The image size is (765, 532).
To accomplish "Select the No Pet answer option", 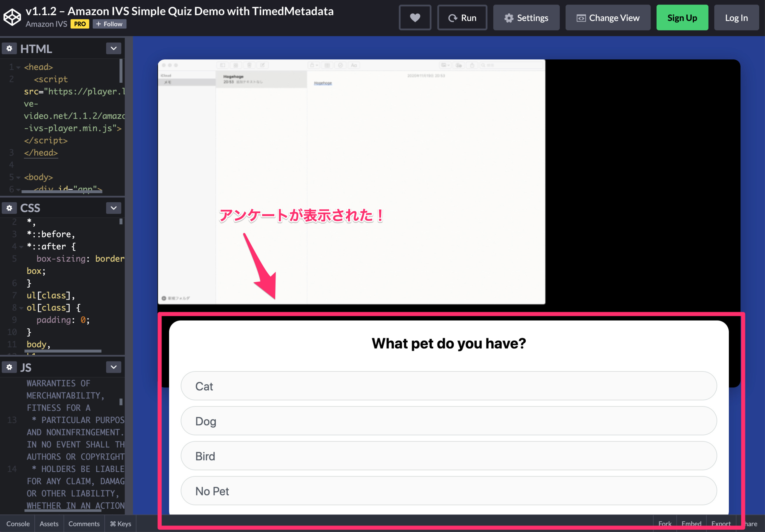I will click(x=449, y=491).
